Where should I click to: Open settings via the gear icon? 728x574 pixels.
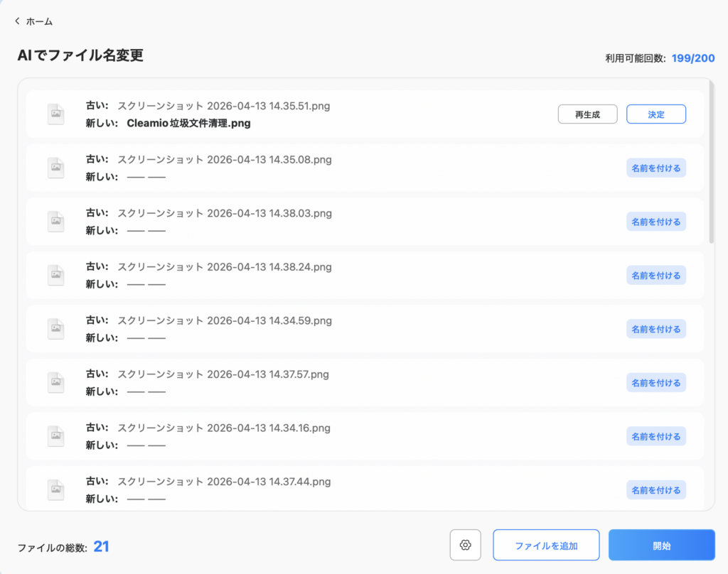[466, 545]
